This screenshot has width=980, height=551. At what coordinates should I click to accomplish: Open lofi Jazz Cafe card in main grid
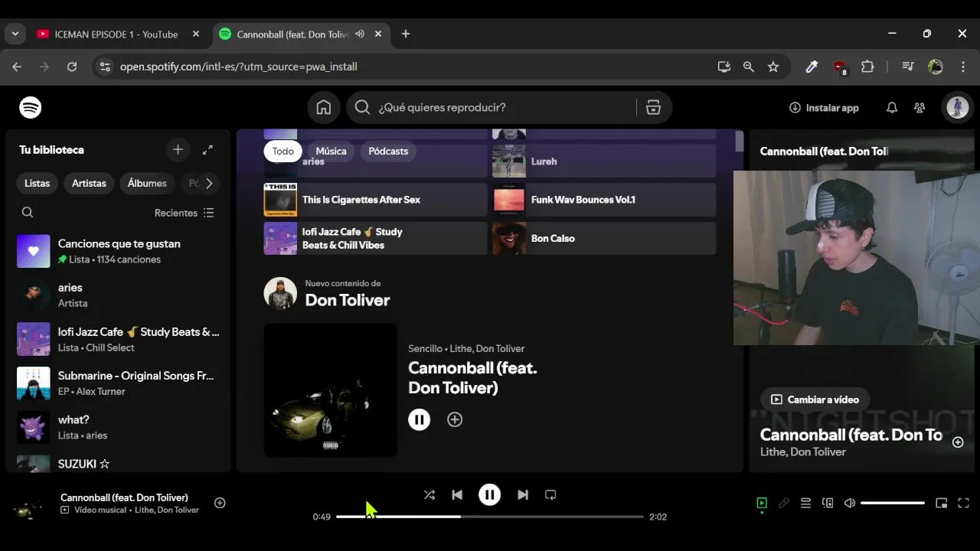pyautogui.click(x=375, y=238)
